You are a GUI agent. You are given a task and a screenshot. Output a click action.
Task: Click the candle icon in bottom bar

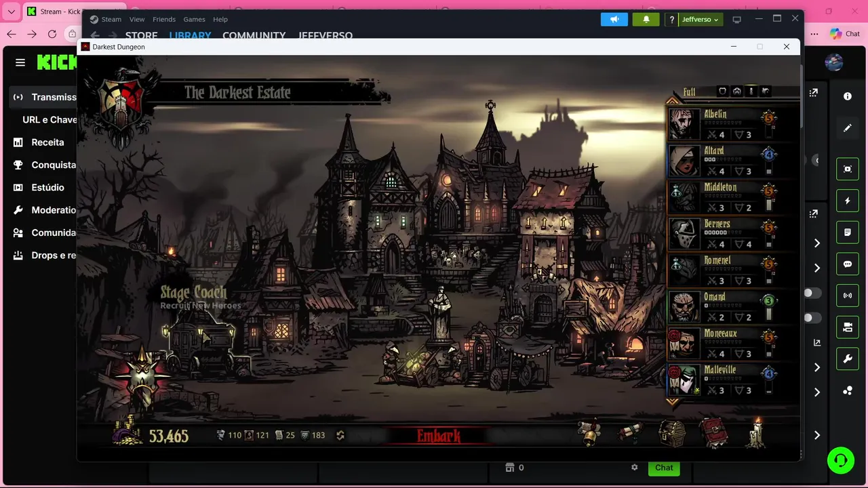click(756, 433)
